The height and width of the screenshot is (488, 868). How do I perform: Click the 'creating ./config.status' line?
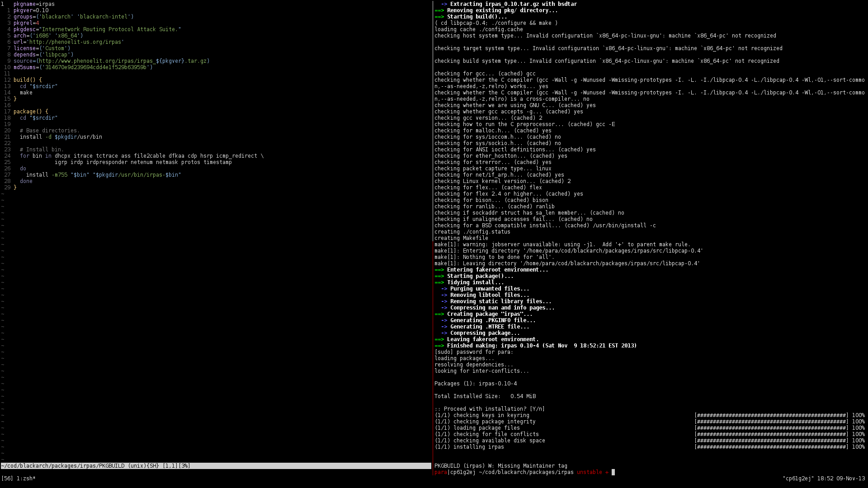coord(472,232)
